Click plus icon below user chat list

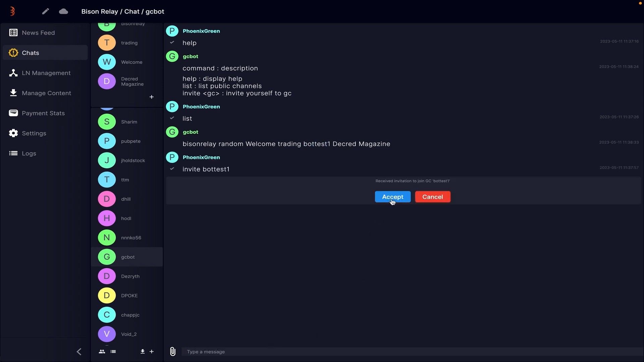[x=152, y=351]
